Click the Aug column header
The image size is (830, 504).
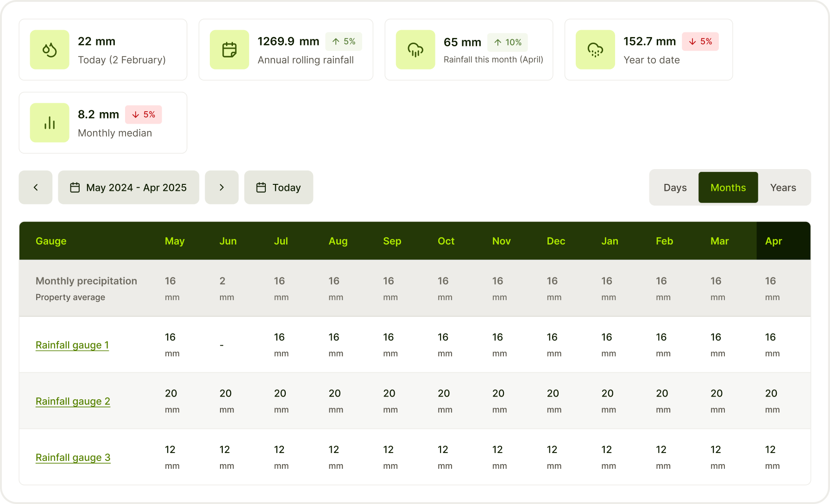coord(338,241)
